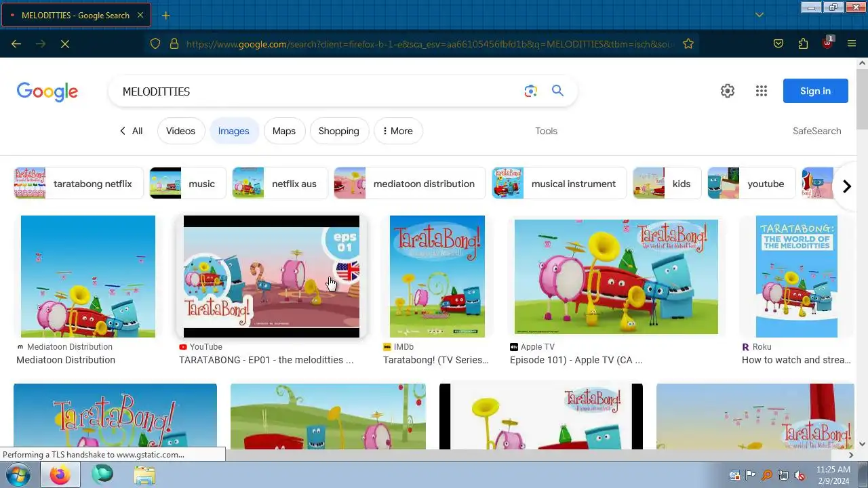Screen dimensions: 868x488
Task: Return to All results
Action: pos(131,131)
